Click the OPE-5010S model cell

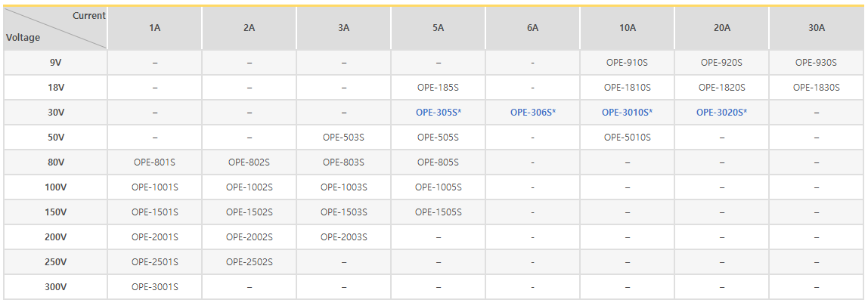click(x=627, y=138)
